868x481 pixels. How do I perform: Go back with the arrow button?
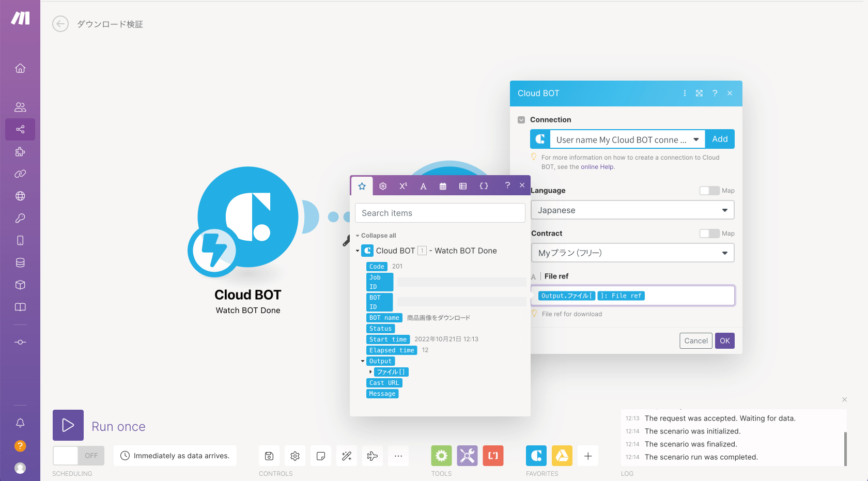coord(60,24)
